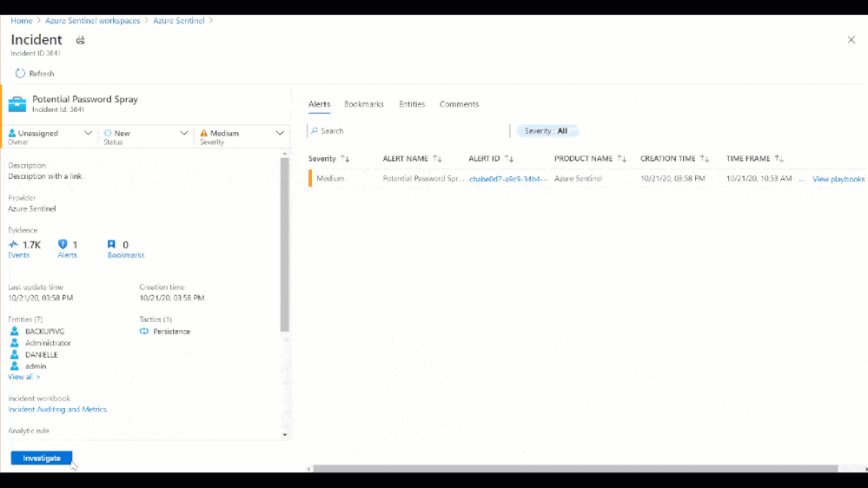Click the Investigate button
The image size is (868, 488).
(x=42, y=458)
